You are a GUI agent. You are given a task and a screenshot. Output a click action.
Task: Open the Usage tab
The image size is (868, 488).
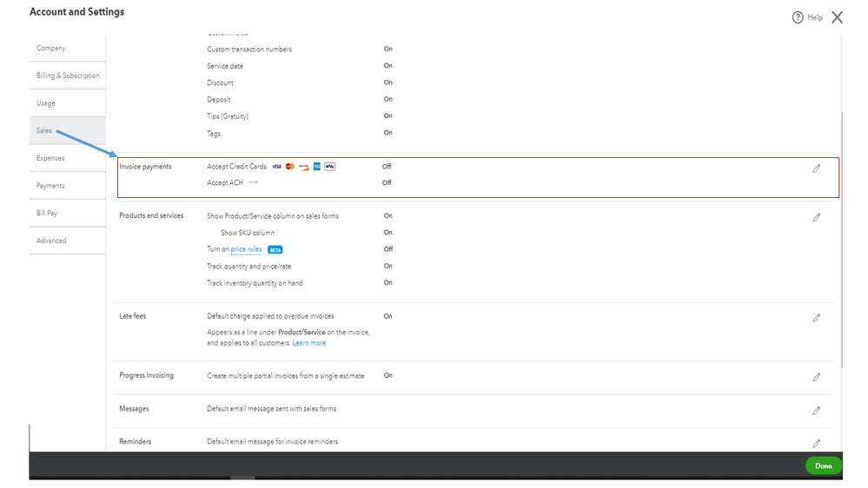[46, 103]
